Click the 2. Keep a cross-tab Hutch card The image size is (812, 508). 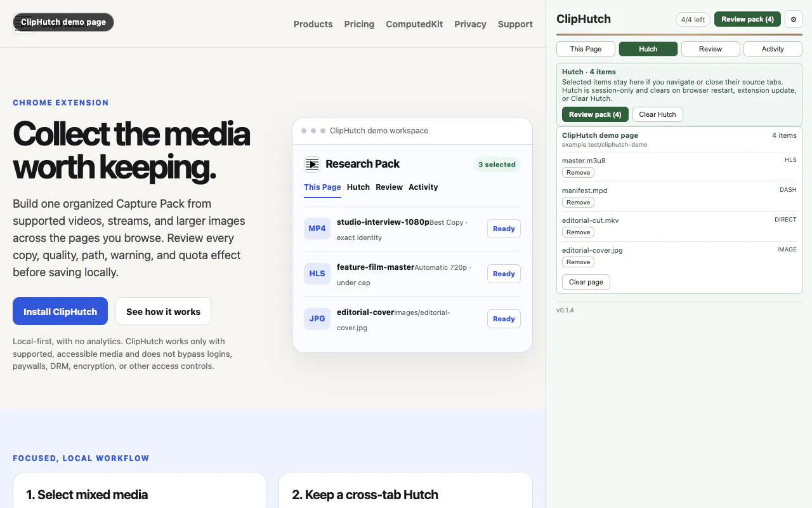405,490
